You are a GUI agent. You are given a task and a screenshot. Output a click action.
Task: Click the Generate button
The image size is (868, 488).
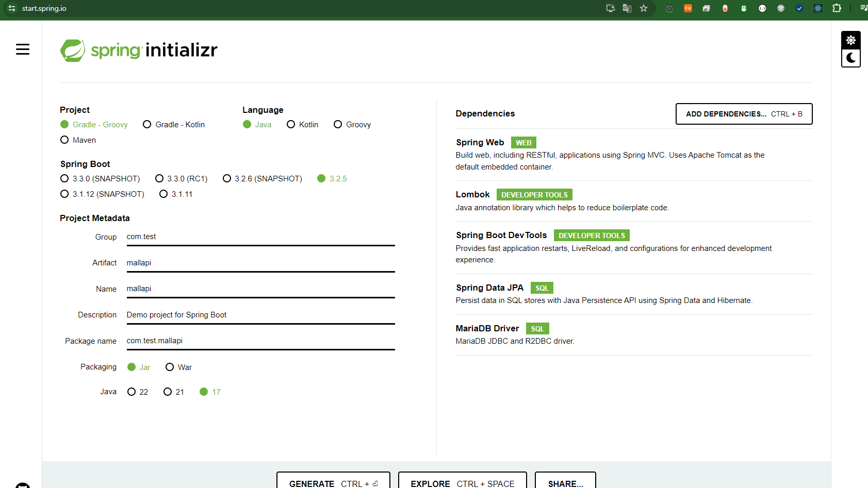click(x=333, y=480)
